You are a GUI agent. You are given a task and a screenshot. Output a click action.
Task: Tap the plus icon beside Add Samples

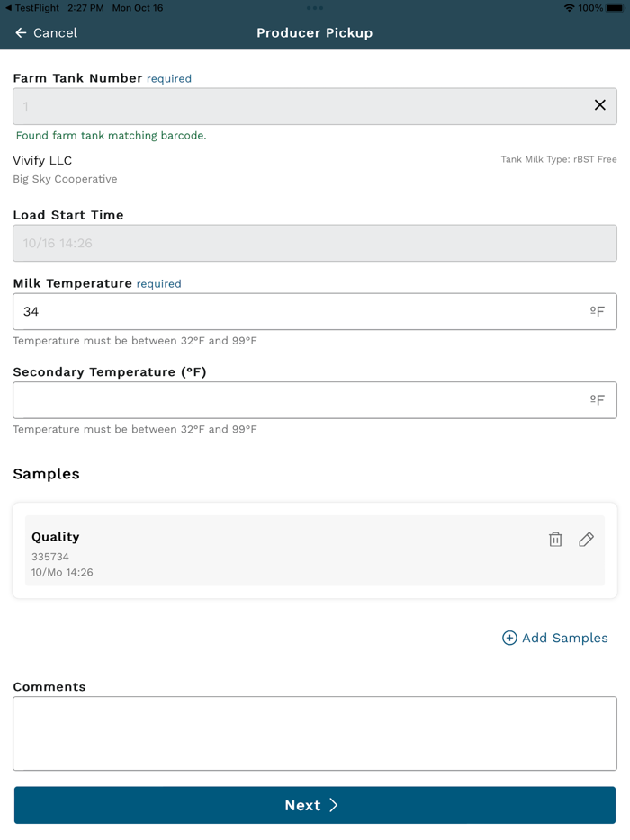(509, 638)
